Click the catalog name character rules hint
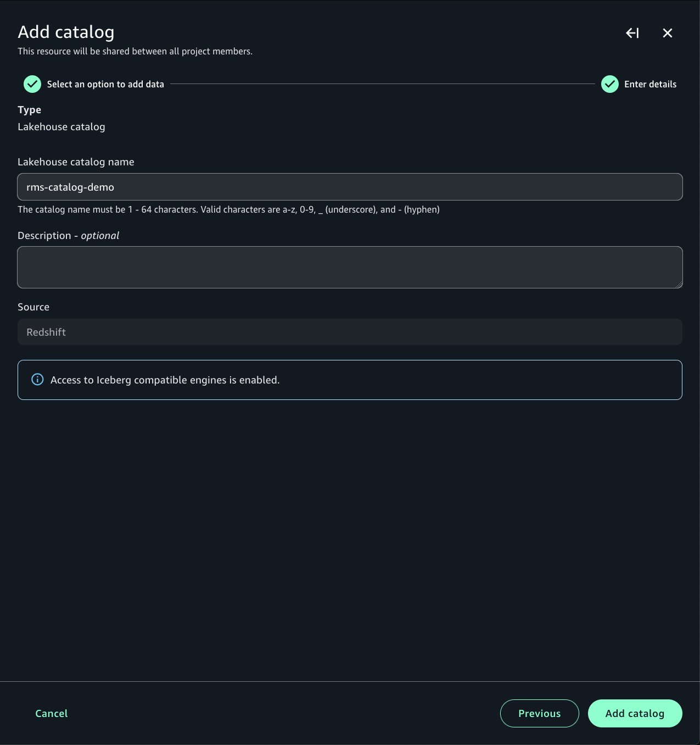 click(228, 209)
